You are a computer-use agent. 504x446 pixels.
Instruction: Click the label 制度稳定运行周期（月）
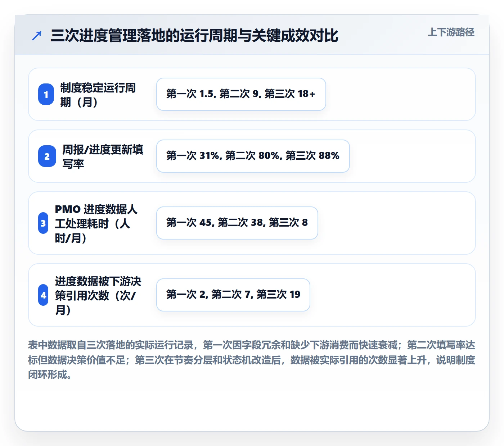tap(98, 95)
